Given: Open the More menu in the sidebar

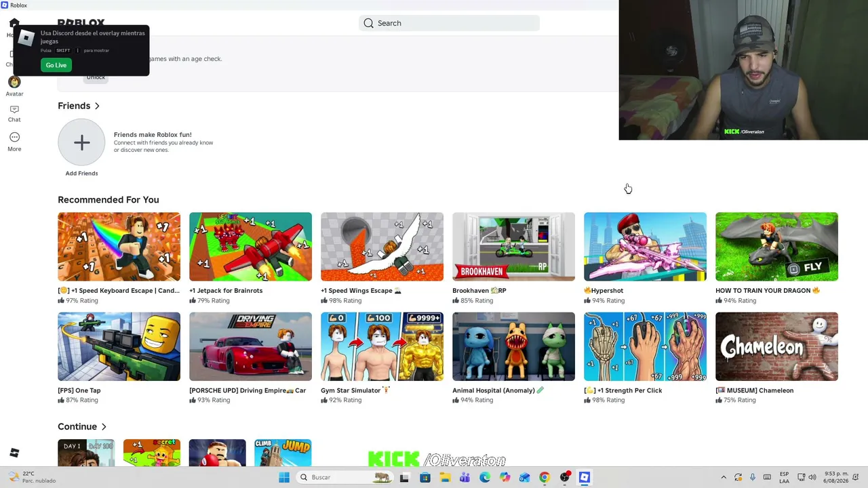Looking at the screenshot, I should click(x=14, y=141).
